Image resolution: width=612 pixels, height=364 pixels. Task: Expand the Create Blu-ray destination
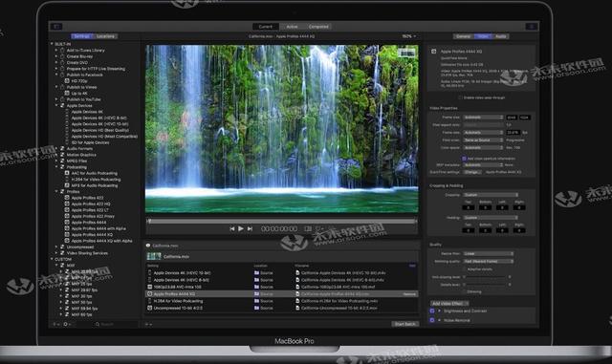click(56, 56)
